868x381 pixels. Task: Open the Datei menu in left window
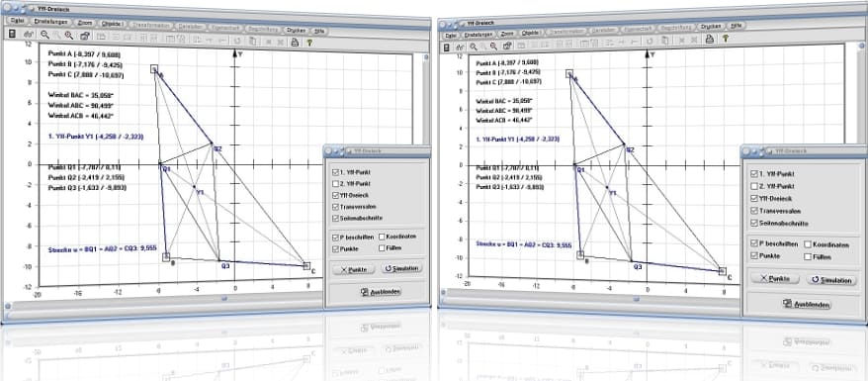(17, 21)
